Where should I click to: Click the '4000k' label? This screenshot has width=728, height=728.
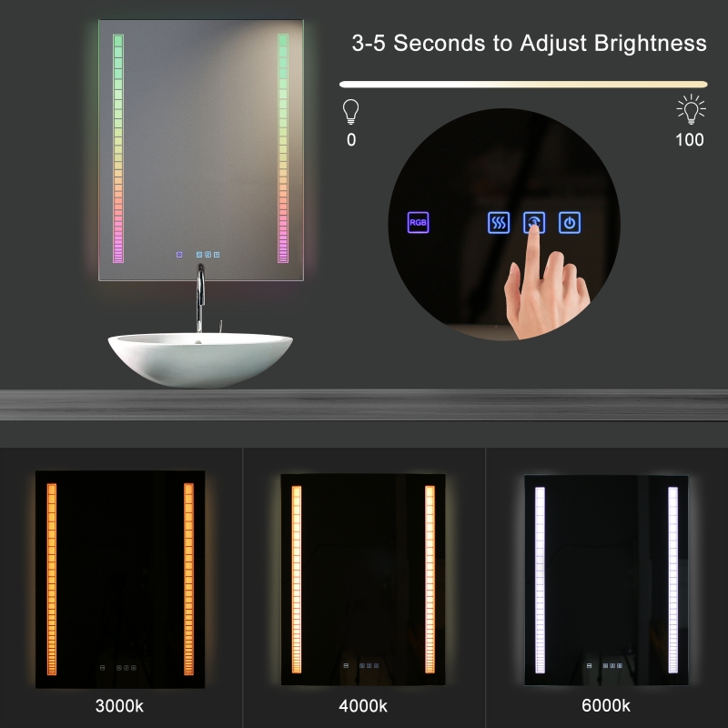pos(363,706)
